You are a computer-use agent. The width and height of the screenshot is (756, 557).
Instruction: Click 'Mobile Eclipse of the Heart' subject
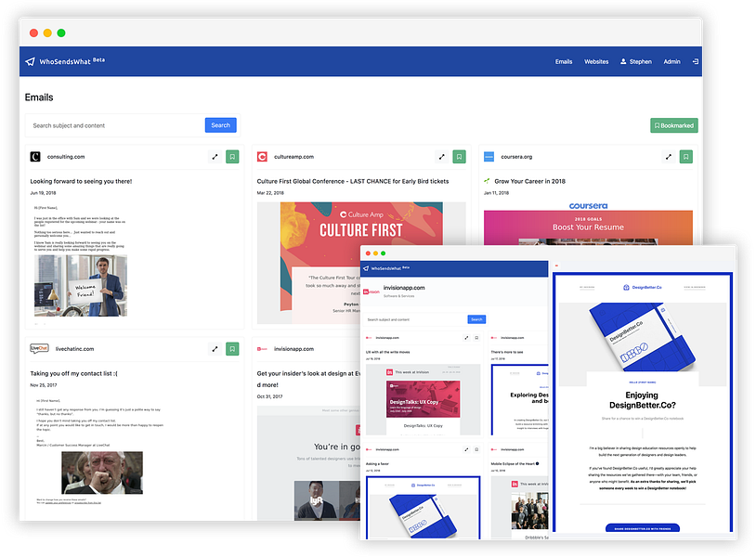pyautogui.click(x=515, y=463)
